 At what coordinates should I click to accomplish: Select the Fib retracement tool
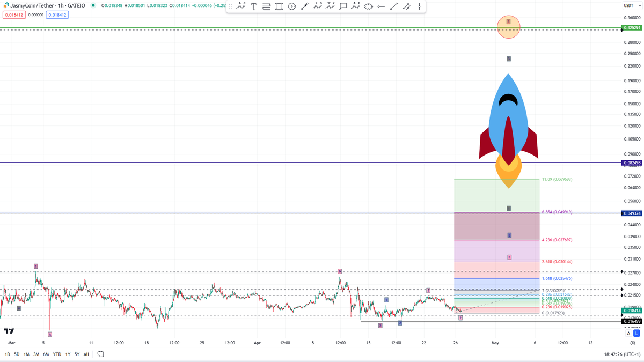coord(266,6)
